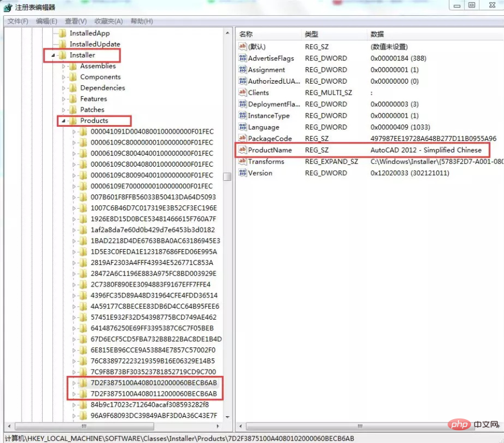Click the Installer folder icon

pos(63,55)
